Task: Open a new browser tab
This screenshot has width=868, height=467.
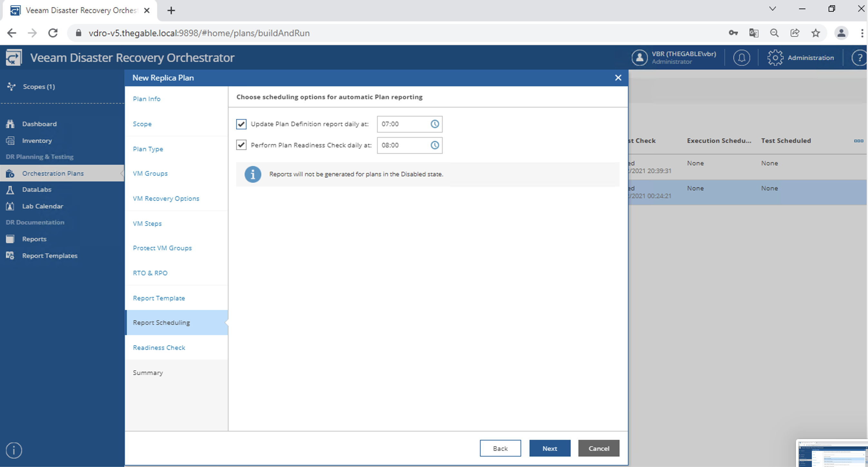Action: pos(171,10)
